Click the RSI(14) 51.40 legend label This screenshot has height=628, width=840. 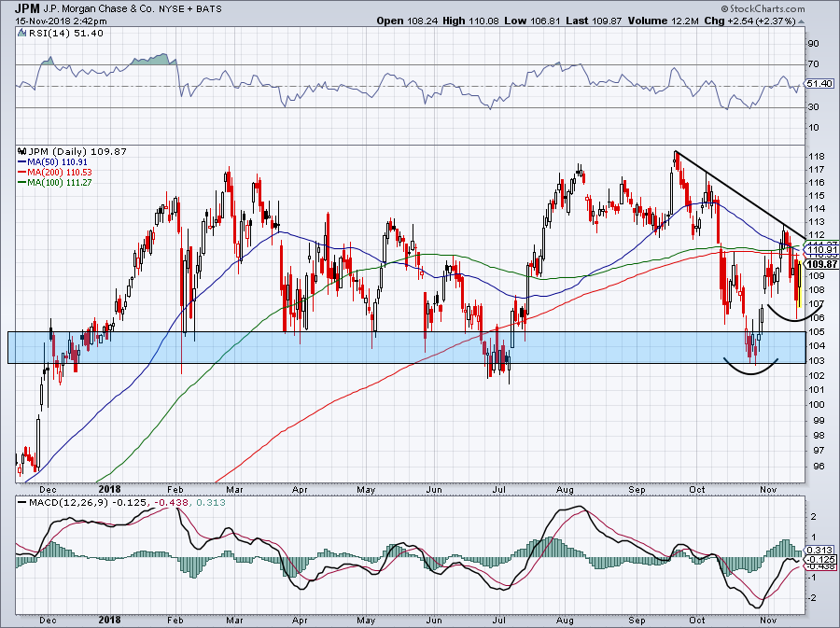[65, 34]
